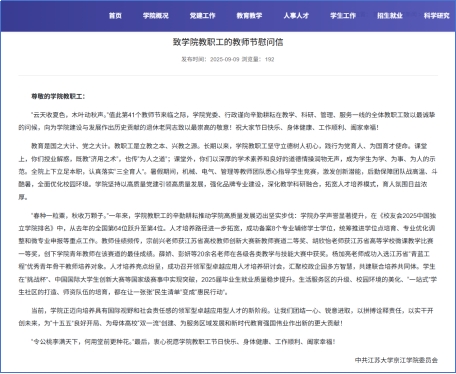The width and height of the screenshot is (456, 374).
Task: Click the article title 致学院教职工的教师节慰问信
Action: pos(228,42)
